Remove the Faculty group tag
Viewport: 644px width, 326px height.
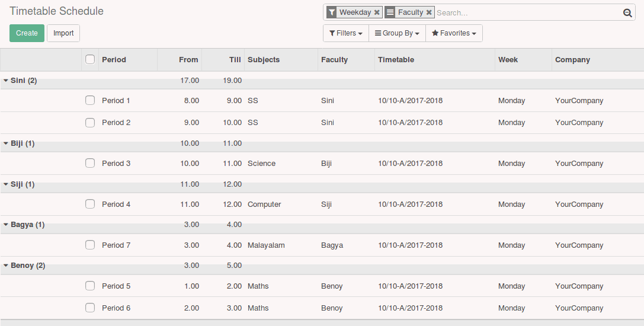[429, 12]
